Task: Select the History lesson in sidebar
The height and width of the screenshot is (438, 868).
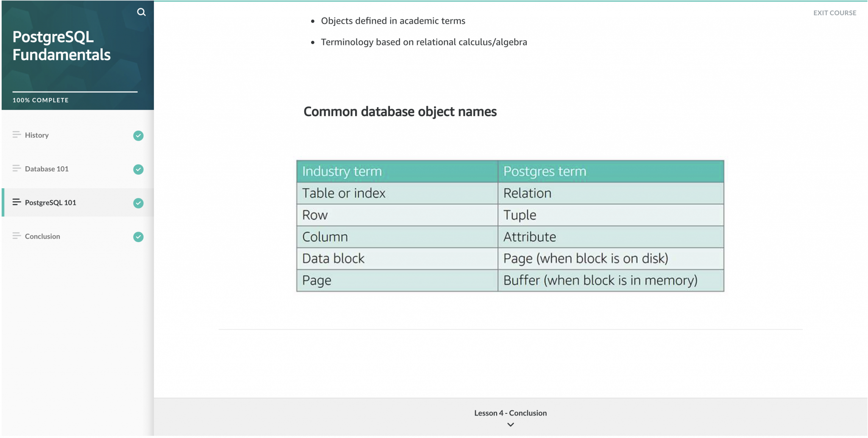Action: [37, 135]
